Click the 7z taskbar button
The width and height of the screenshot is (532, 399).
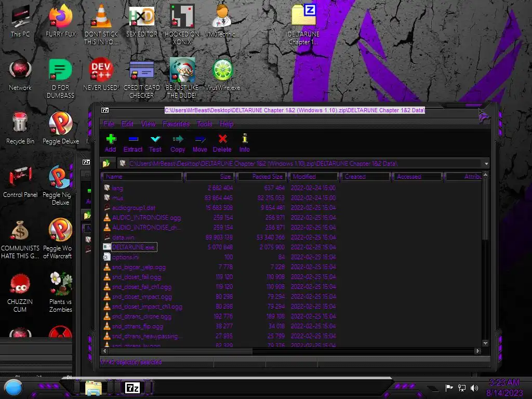pyautogui.click(x=132, y=388)
